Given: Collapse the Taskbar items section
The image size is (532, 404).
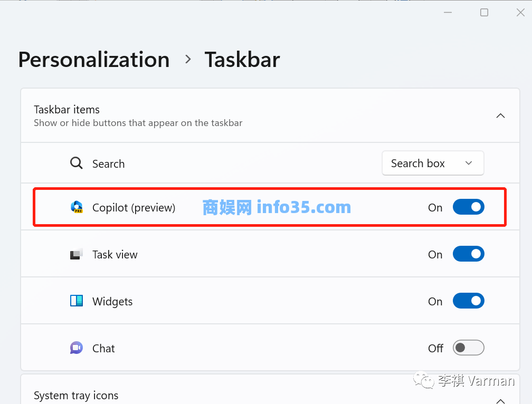Looking at the screenshot, I should (500, 116).
